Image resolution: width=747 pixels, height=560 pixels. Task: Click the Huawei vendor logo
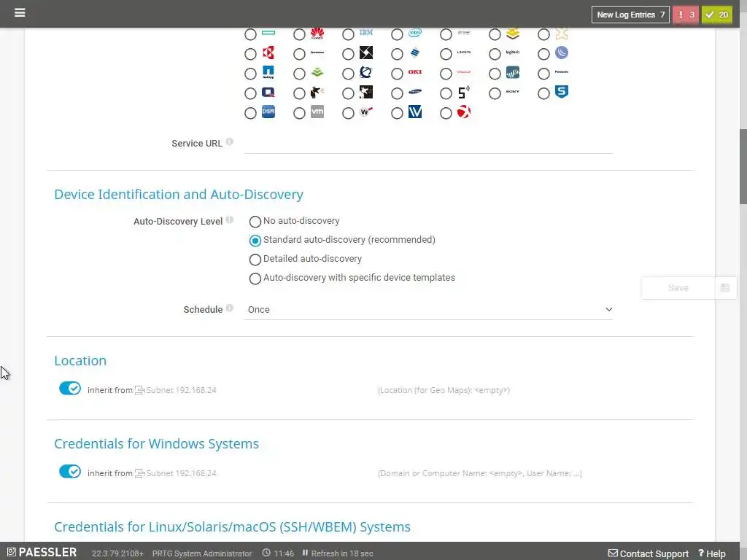pyautogui.click(x=317, y=34)
